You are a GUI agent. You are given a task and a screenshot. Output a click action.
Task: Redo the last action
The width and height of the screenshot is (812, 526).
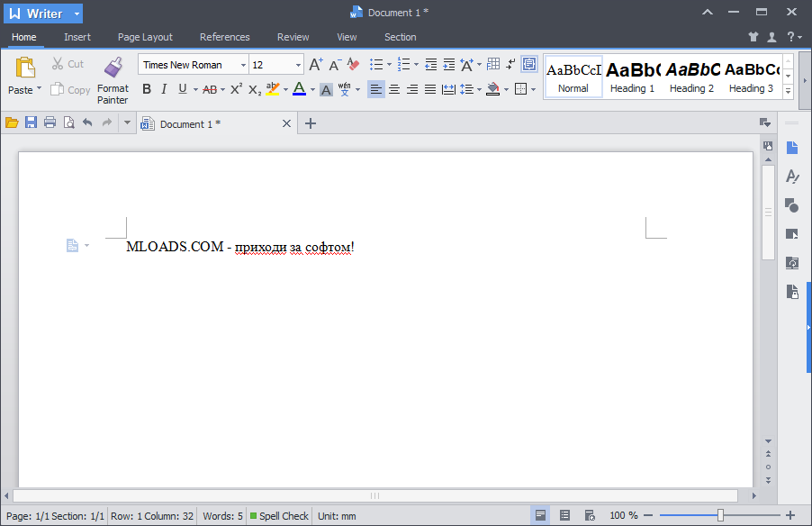107,122
